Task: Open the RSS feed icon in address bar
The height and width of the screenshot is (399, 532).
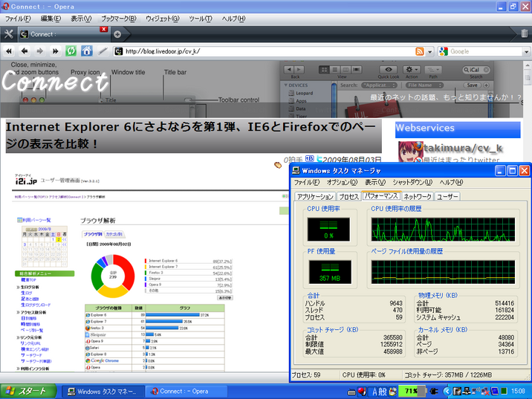Action: 420,51
